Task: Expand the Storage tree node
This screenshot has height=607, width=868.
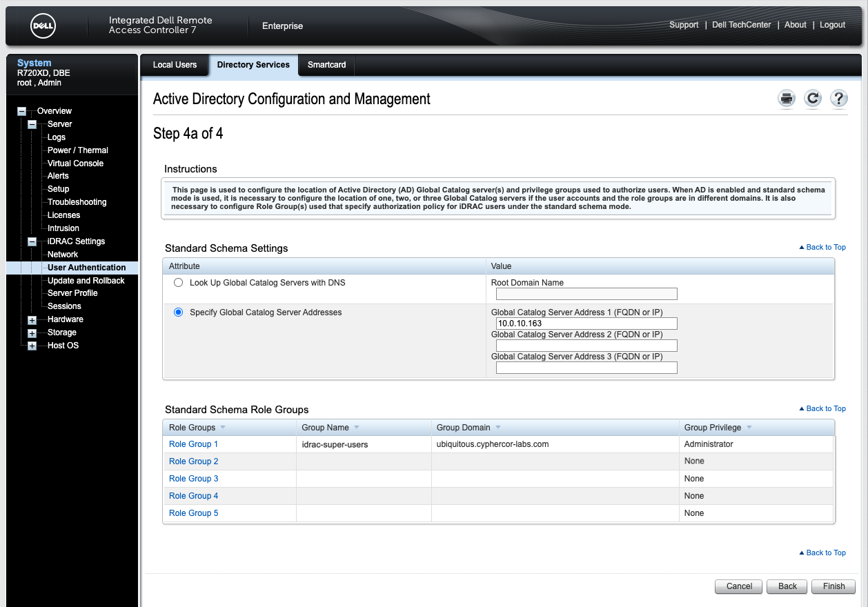Action: pyautogui.click(x=32, y=333)
